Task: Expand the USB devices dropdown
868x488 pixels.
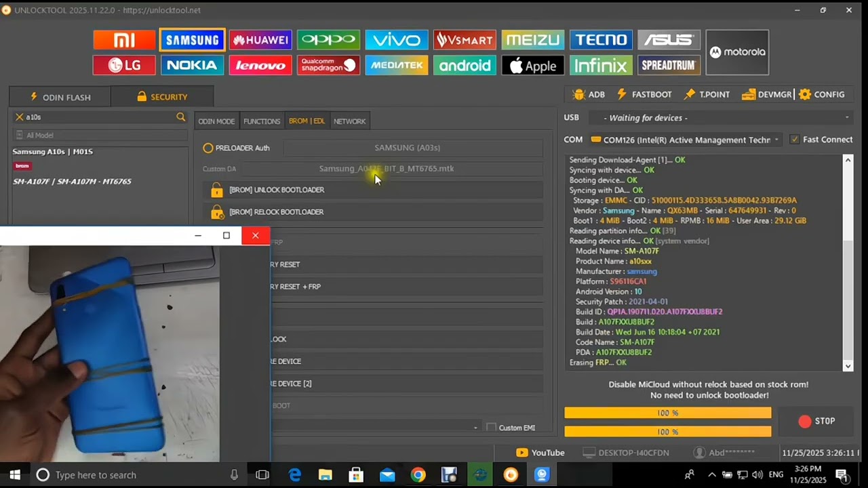Action: [847, 118]
